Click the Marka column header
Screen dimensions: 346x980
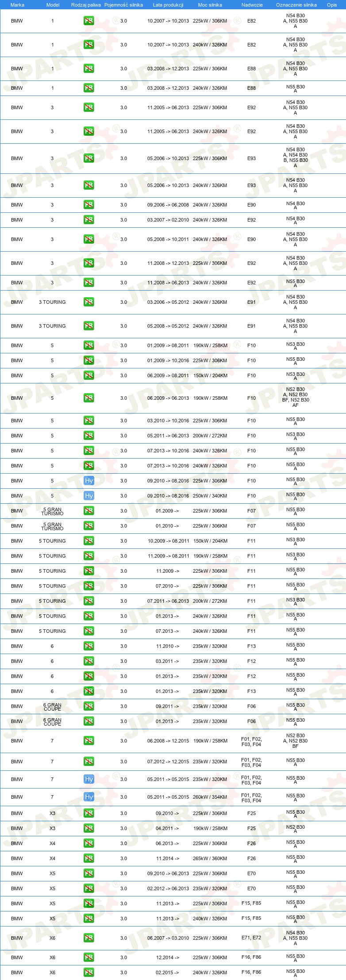pyautogui.click(x=17, y=5)
